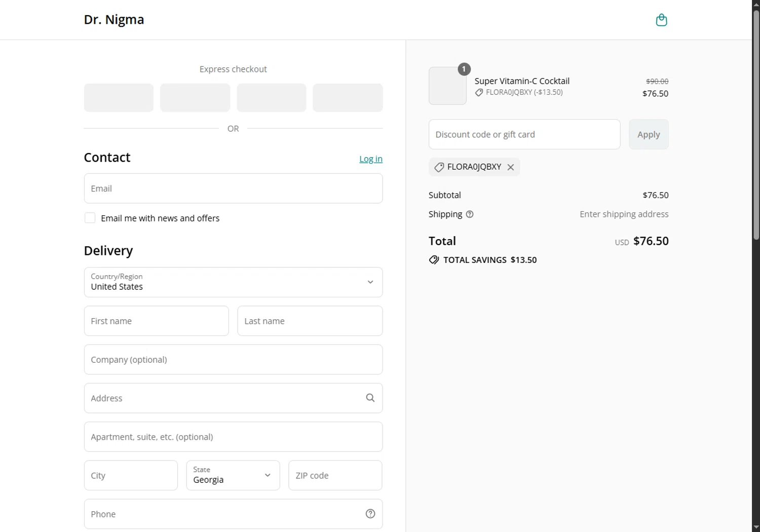Screen dimensions: 760x532
Task: Click the first express checkout button
Action: 119,98
